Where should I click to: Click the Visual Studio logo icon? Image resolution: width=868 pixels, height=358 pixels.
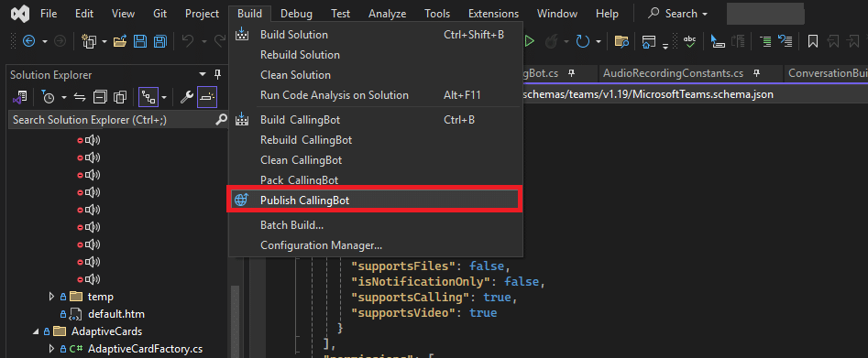pos(20,14)
